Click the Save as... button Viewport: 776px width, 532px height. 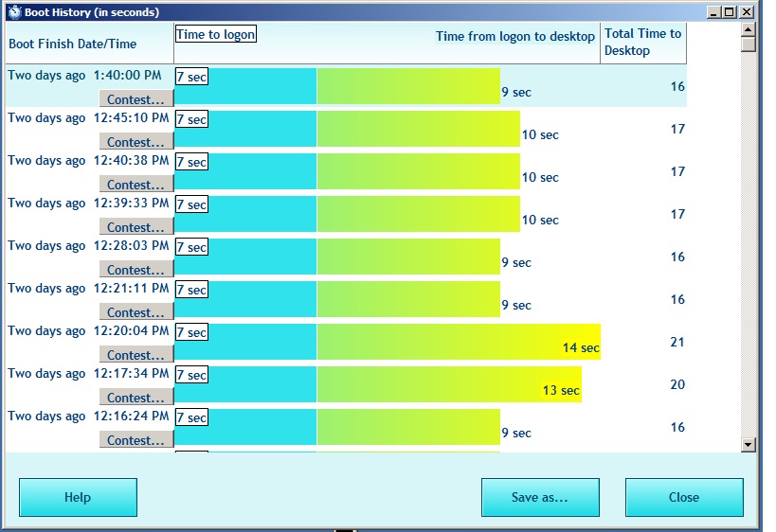(540, 497)
